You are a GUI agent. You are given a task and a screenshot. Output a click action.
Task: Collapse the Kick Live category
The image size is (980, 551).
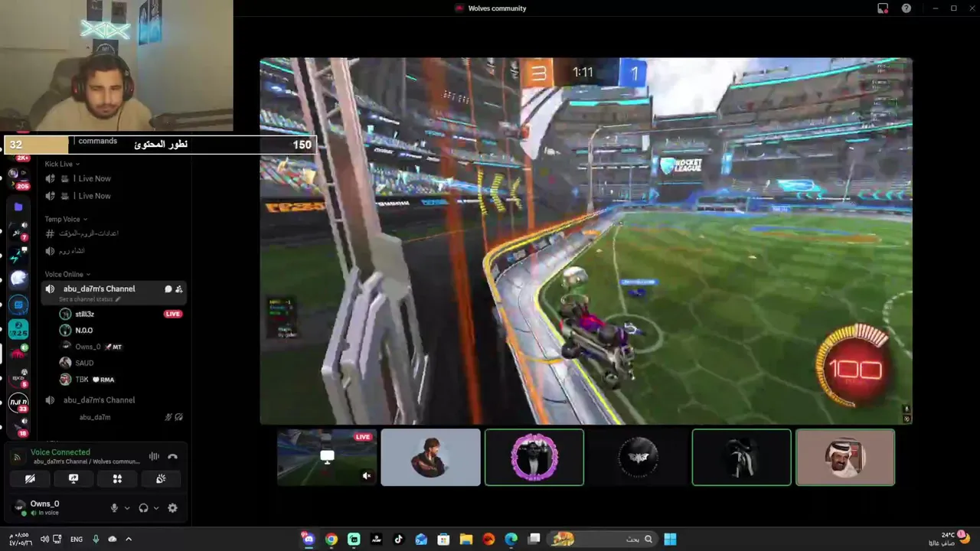62,164
